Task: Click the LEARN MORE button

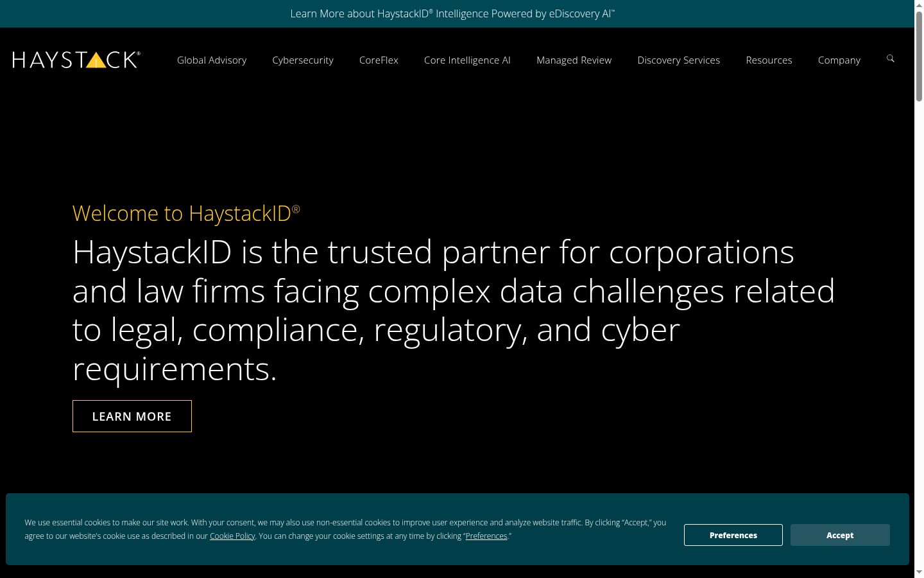Action: pos(132,416)
